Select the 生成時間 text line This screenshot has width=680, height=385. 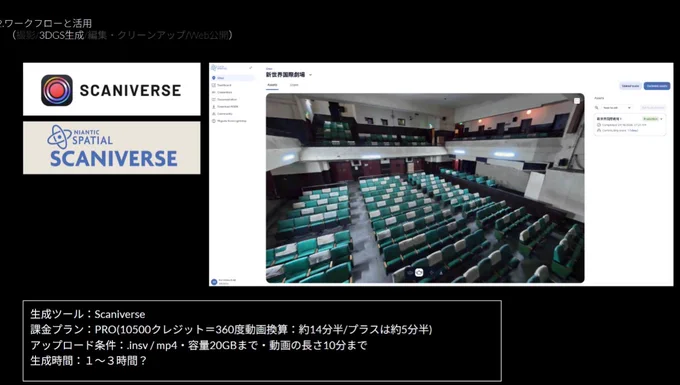(89, 360)
